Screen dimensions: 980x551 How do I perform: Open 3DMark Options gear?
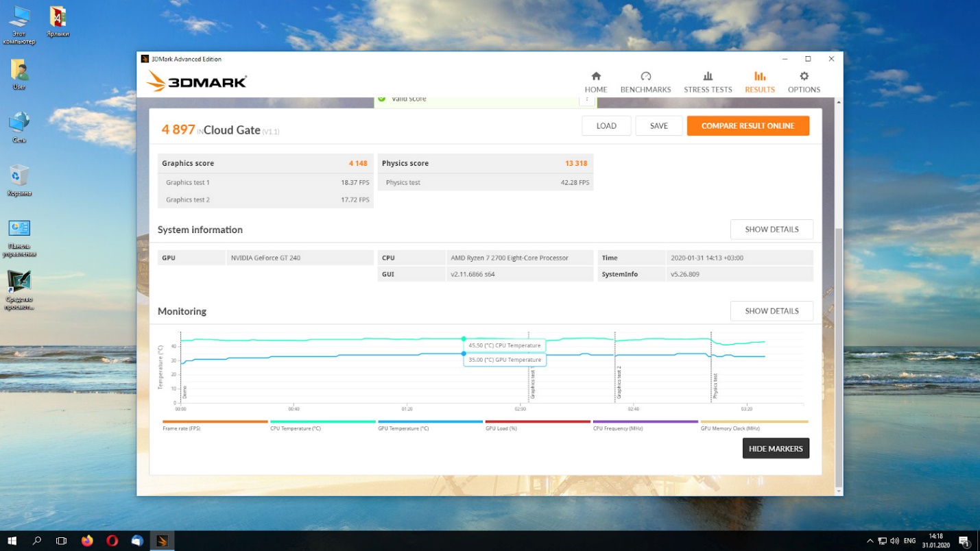pos(804,82)
